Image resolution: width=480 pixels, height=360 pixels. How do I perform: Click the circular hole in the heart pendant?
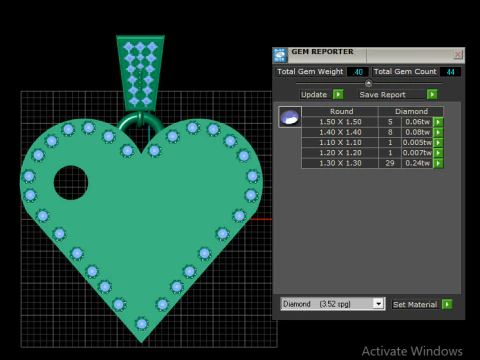[x=71, y=183]
